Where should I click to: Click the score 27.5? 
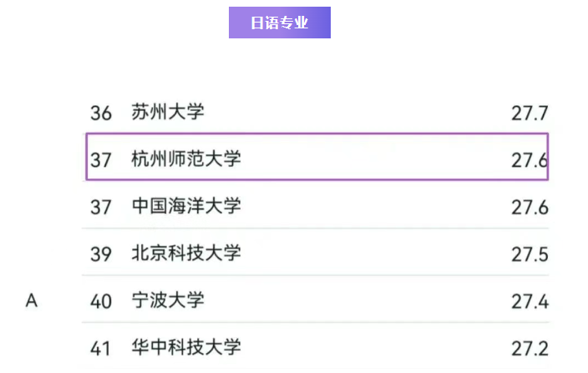point(530,254)
